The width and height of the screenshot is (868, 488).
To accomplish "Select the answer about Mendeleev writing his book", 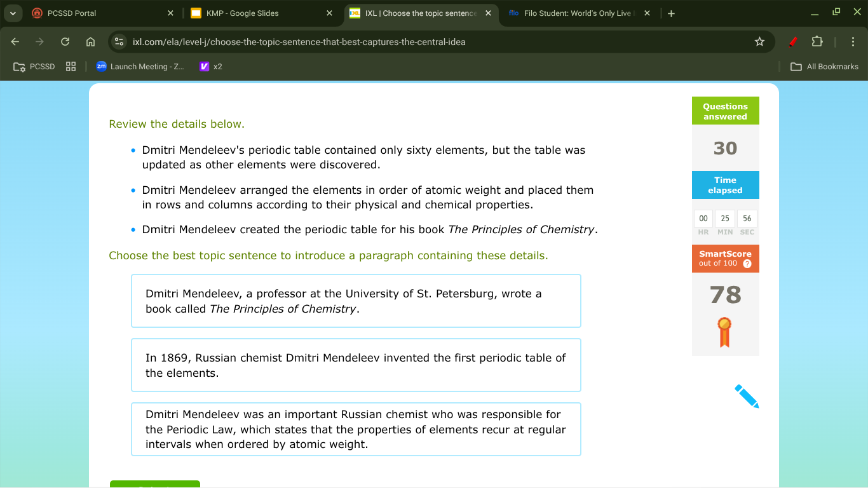I will 356,301.
